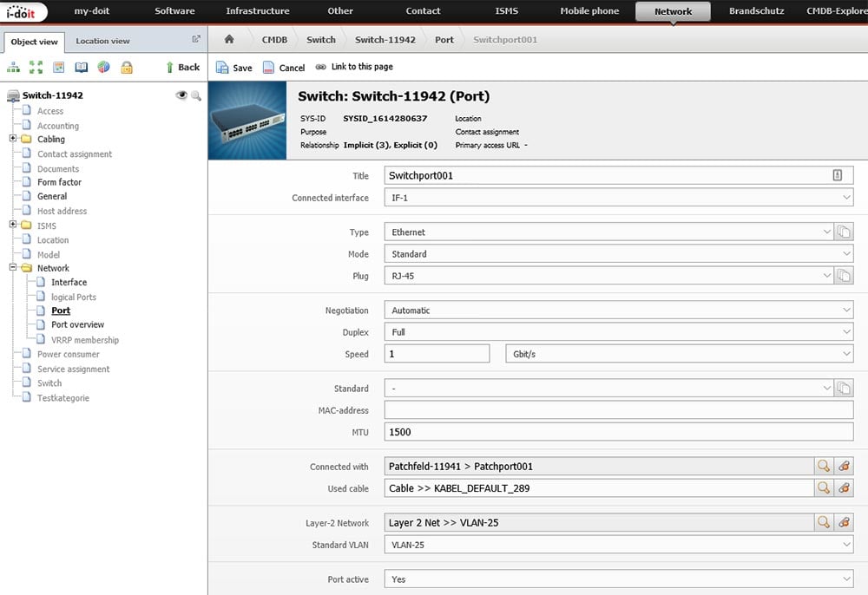The image size is (868, 595).
Task: Open the Type dropdown showing Ethernet
Action: [608, 232]
